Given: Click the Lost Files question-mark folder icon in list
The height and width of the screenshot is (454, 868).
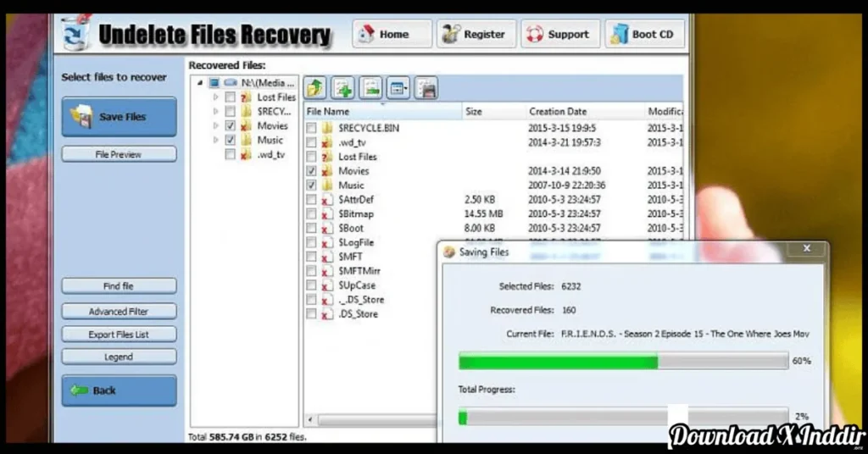Looking at the screenshot, I should pyautogui.click(x=328, y=157).
